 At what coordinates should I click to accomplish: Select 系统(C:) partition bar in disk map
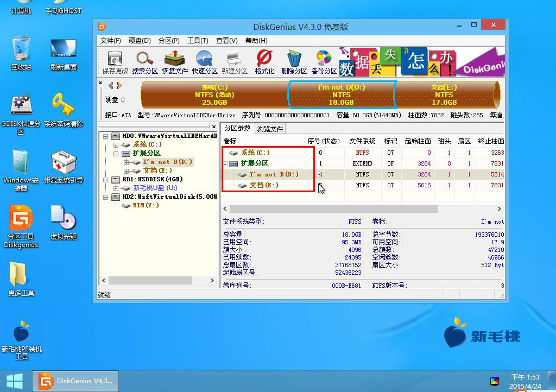click(x=214, y=94)
